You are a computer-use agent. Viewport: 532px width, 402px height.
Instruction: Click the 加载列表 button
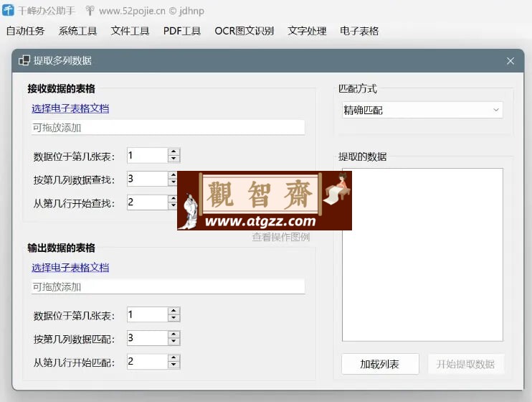click(x=380, y=364)
